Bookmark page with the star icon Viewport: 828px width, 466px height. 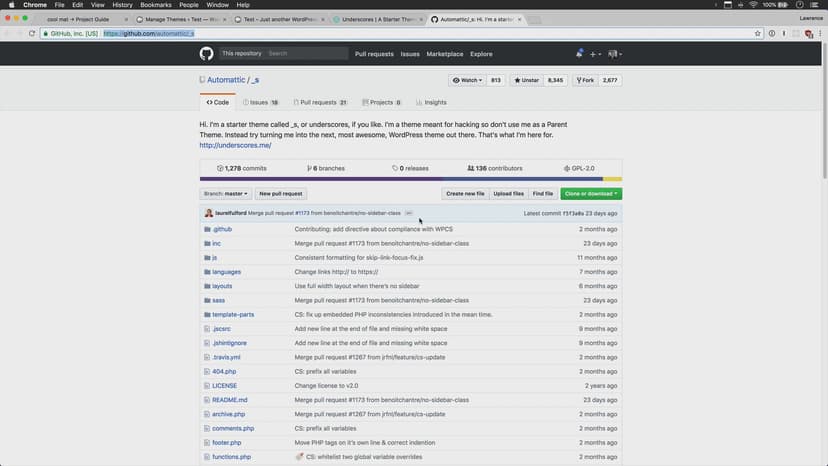click(x=757, y=33)
